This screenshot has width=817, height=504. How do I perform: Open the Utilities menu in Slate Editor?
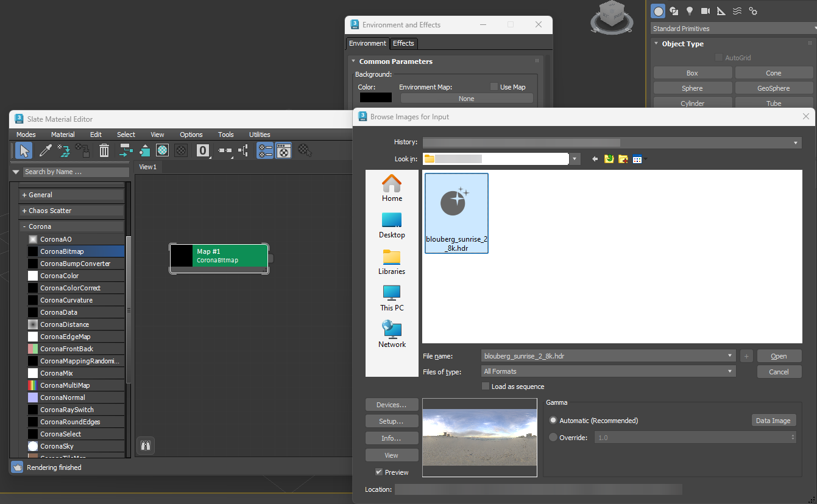pos(260,135)
